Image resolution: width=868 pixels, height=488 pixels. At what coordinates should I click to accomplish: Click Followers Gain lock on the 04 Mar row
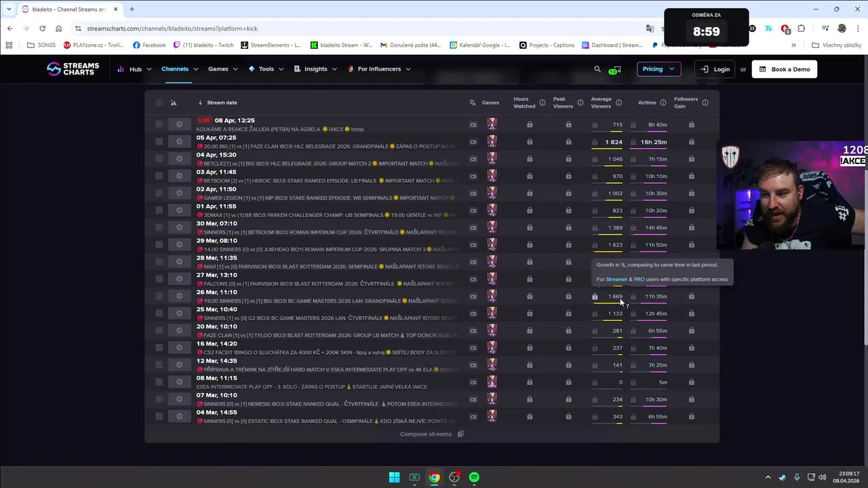click(x=692, y=417)
